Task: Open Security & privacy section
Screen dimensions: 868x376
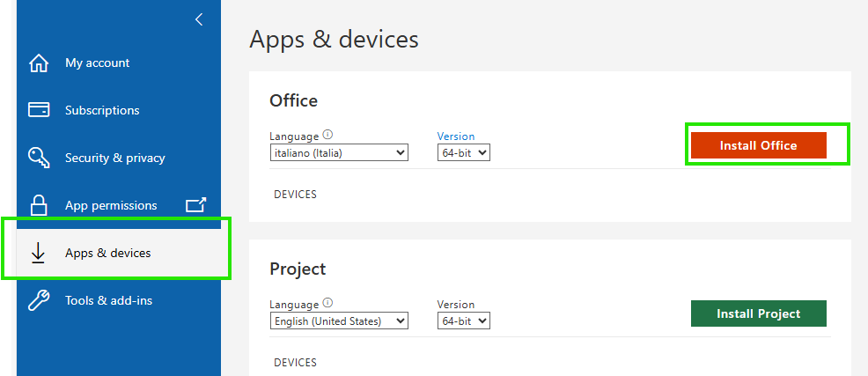Action: click(115, 158)
